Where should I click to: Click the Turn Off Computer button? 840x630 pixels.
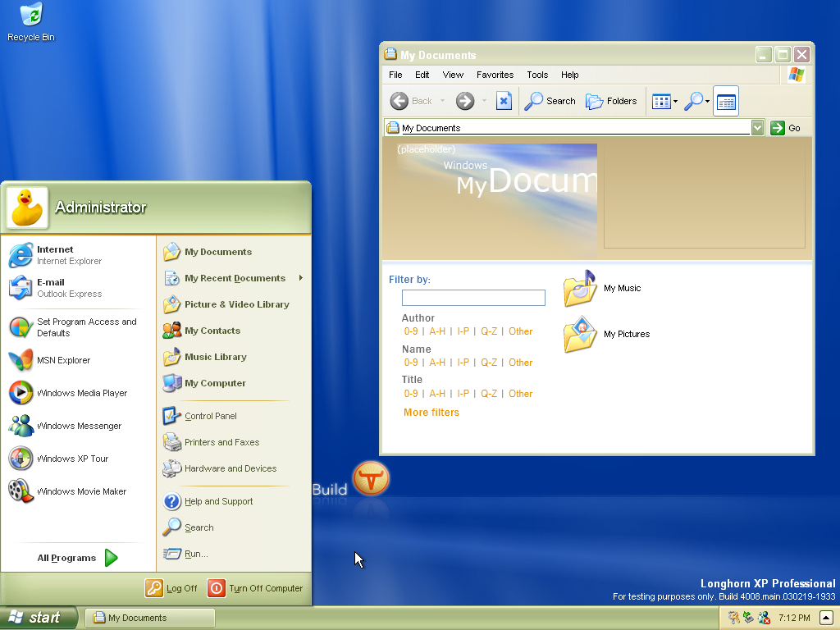point(255,588)
